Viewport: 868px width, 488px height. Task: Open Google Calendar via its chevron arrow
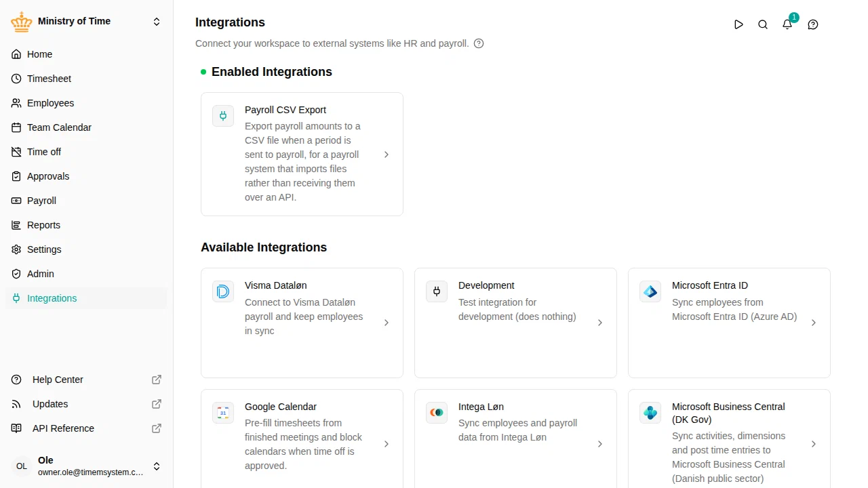387,444
